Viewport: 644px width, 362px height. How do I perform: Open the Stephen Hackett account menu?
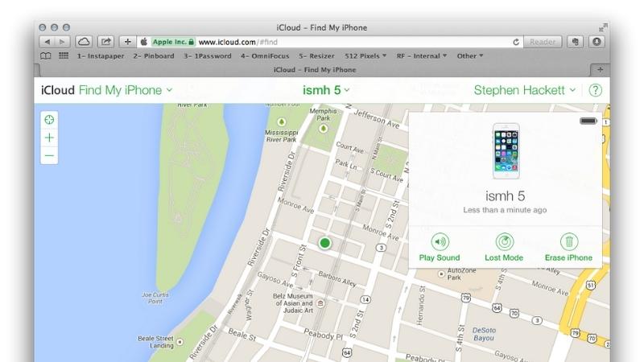525,90
